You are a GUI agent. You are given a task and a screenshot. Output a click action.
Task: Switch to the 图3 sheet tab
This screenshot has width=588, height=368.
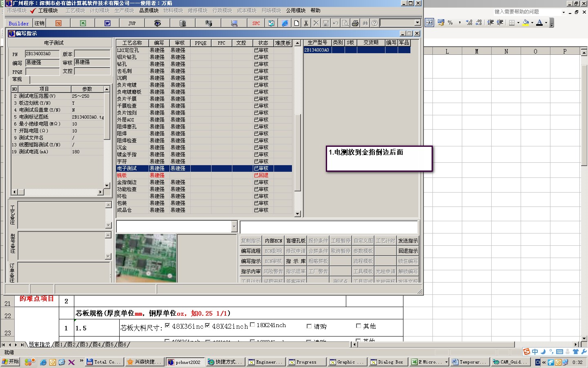tap(84, 345)
